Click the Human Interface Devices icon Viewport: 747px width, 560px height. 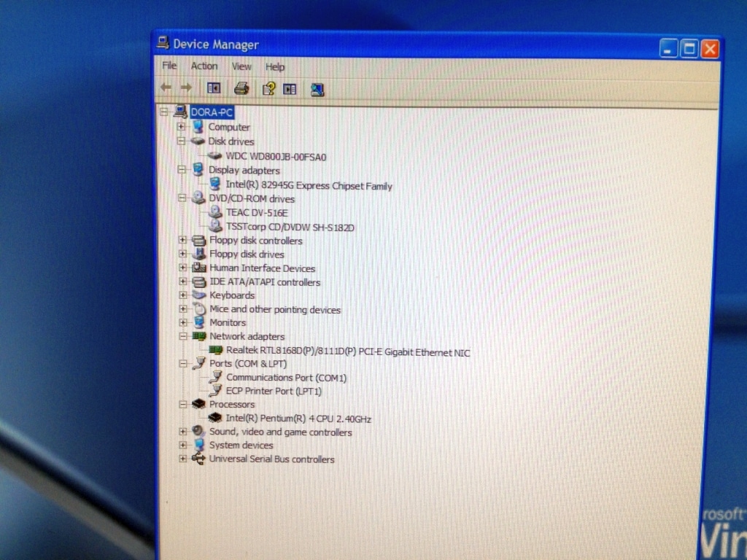(198, 268)
